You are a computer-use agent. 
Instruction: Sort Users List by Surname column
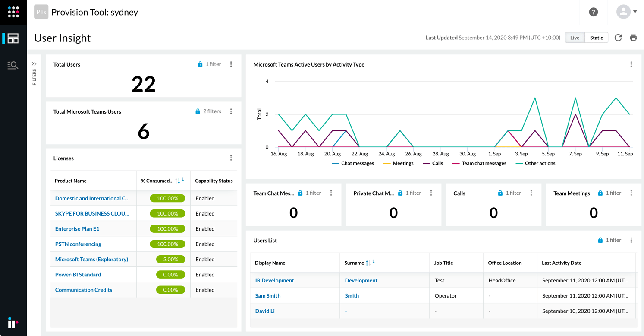(359, 263)
